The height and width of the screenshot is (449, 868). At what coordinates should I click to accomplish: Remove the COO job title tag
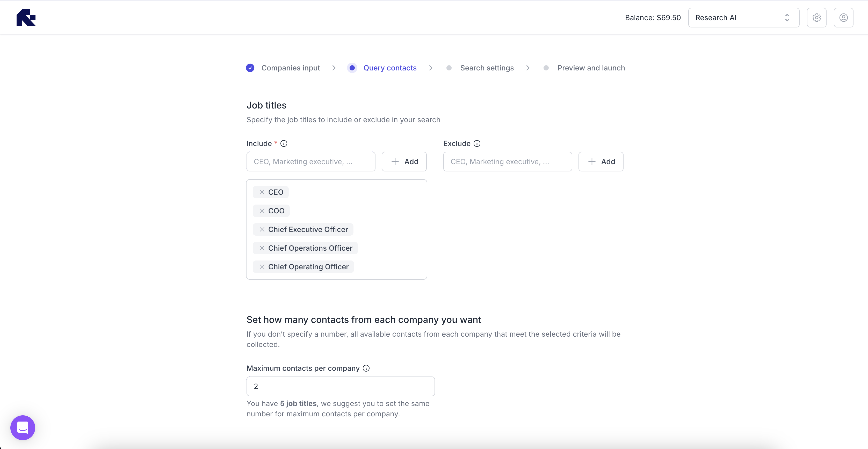coord(262,211)
